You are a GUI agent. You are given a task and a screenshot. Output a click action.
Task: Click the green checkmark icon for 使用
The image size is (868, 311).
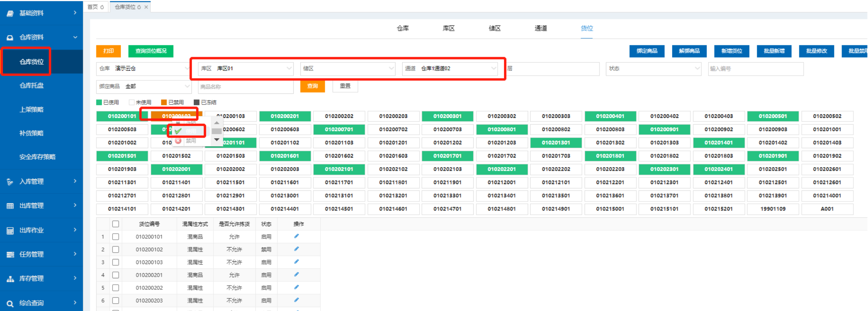click(x=178, y=131)
